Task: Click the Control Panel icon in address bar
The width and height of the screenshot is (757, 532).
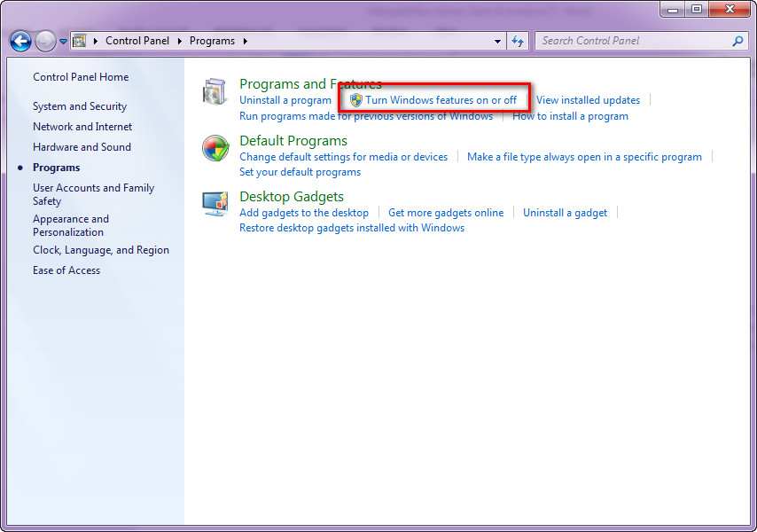Action: click(x=80, y=41)
